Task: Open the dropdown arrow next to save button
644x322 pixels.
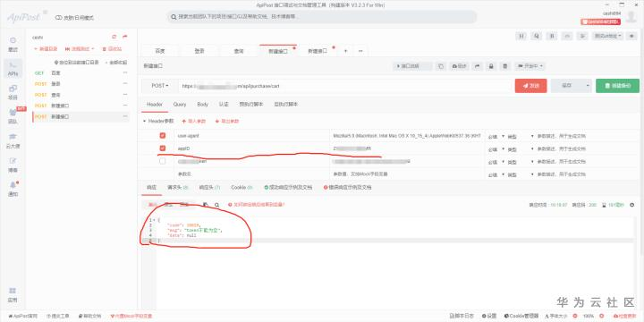Action: pyautogui.click(x=588, y=86)
